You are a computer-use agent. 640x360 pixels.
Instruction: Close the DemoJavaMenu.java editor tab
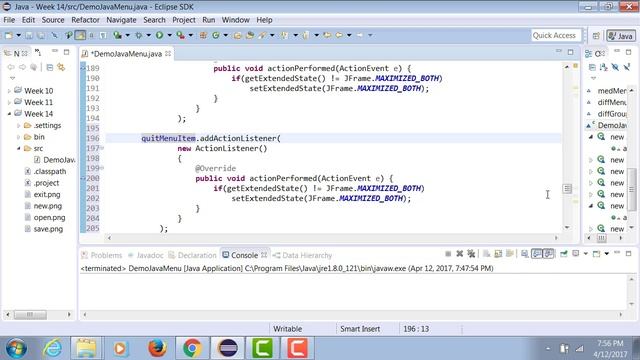[168, 53]
